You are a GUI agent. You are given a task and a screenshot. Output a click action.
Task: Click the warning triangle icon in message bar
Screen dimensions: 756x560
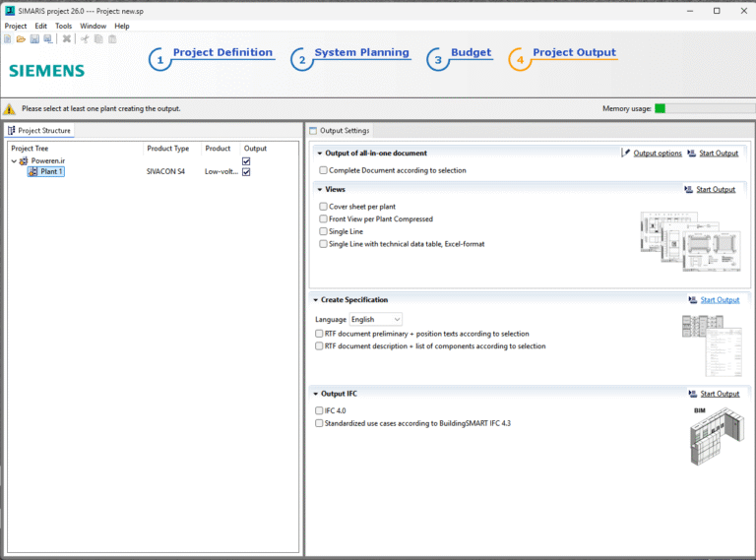pyautogui.click(x=9, y=109)
